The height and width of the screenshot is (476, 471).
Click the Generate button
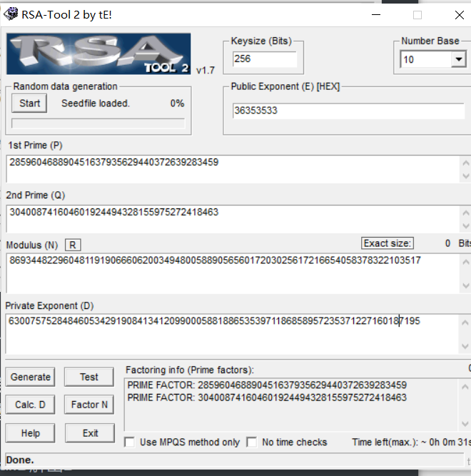coord(31,377)
